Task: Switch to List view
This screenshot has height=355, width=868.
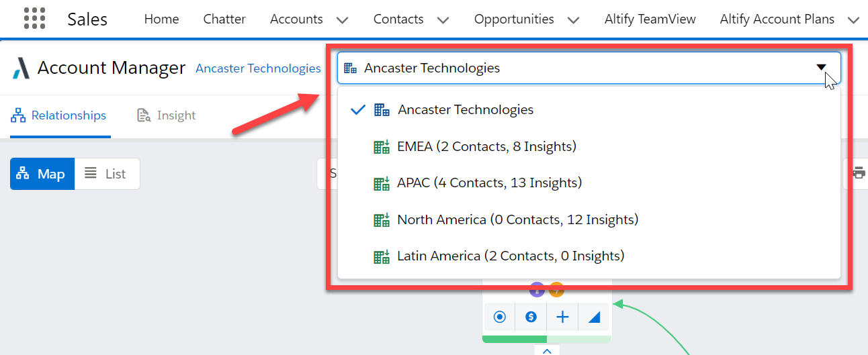Action: [107, 174]
